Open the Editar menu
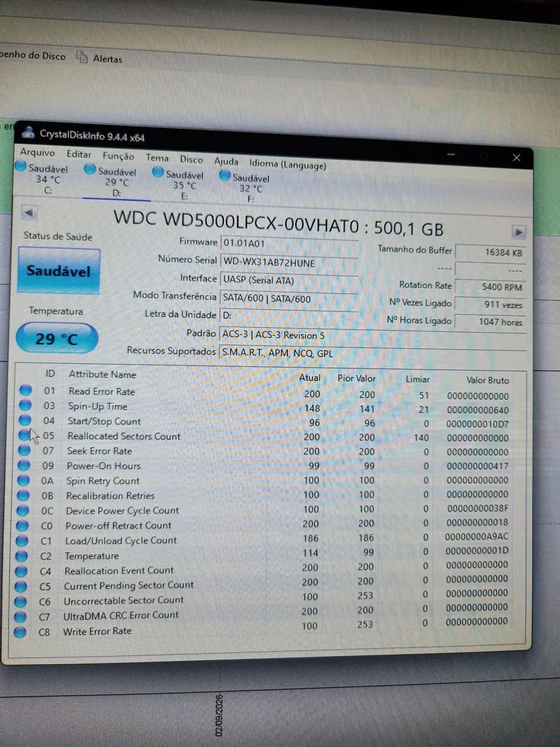 [x=79, y=154]
